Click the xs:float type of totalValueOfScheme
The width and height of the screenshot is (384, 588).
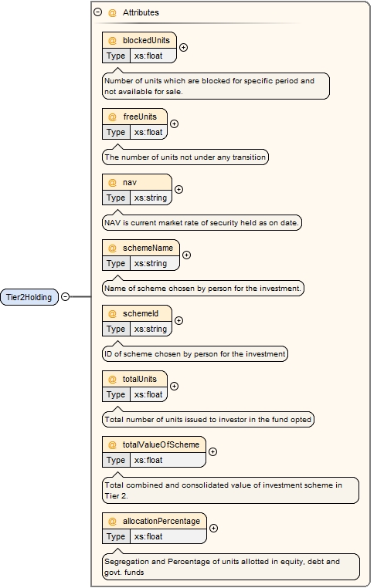point(148,460)
